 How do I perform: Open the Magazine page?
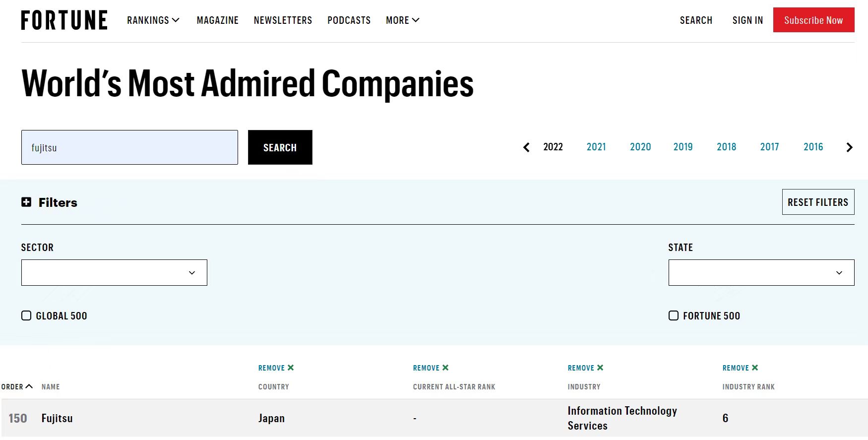point(218,20)
